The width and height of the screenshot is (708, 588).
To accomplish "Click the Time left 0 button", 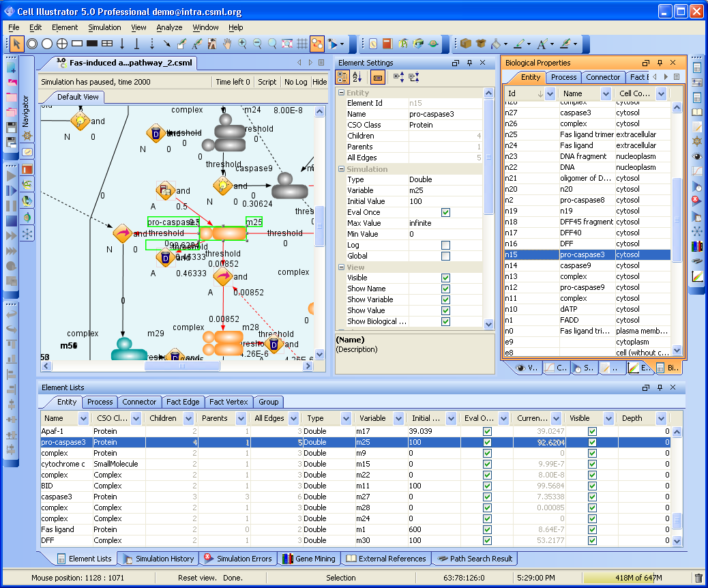I will coord(233,82).
